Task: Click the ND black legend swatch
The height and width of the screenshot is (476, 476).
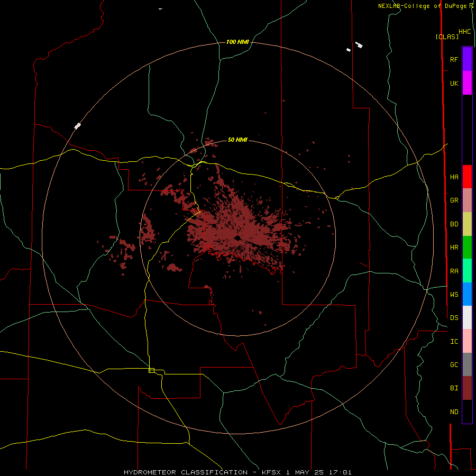Action: 467,411
